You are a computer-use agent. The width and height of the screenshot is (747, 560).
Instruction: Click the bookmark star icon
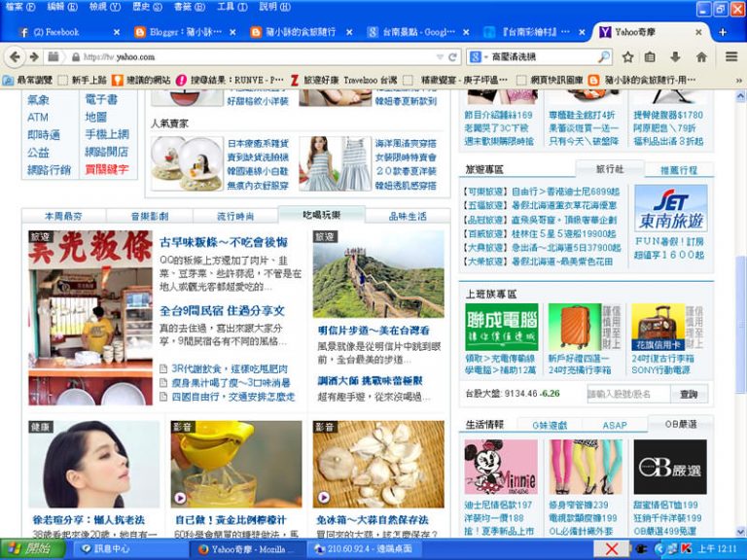tap(627, 56)
